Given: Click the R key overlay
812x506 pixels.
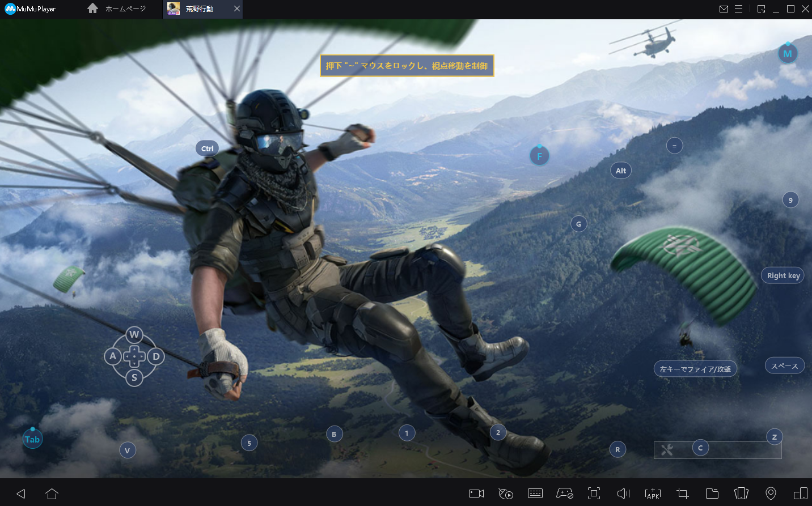Looking at the screenshot, I should pos(618,449).
